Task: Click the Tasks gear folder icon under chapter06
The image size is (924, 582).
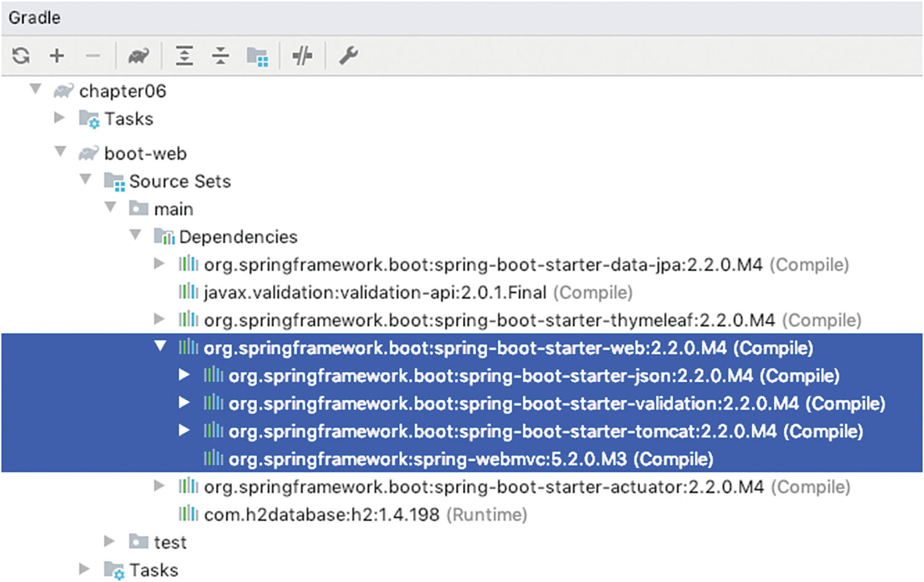Action: click(89, 119)
